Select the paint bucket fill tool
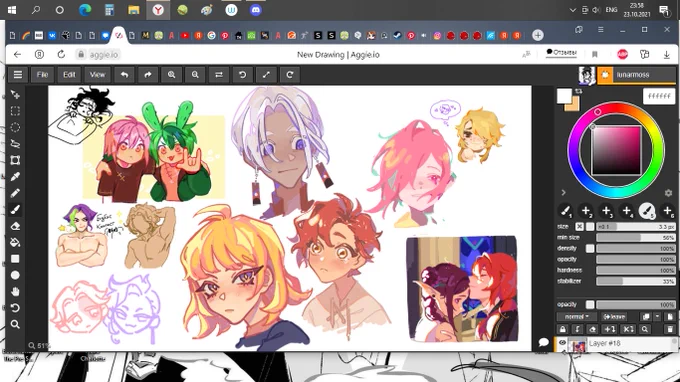Screen dimensions: 680x382 [15, 242]
